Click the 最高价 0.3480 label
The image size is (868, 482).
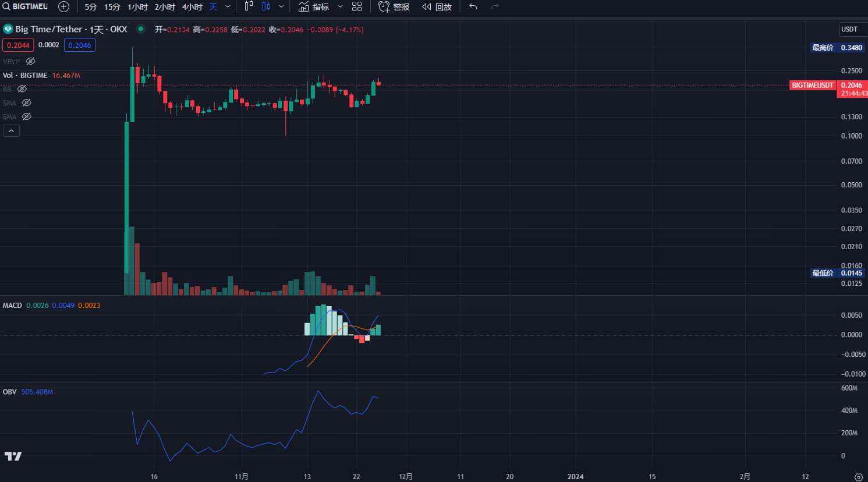point(838,48)
